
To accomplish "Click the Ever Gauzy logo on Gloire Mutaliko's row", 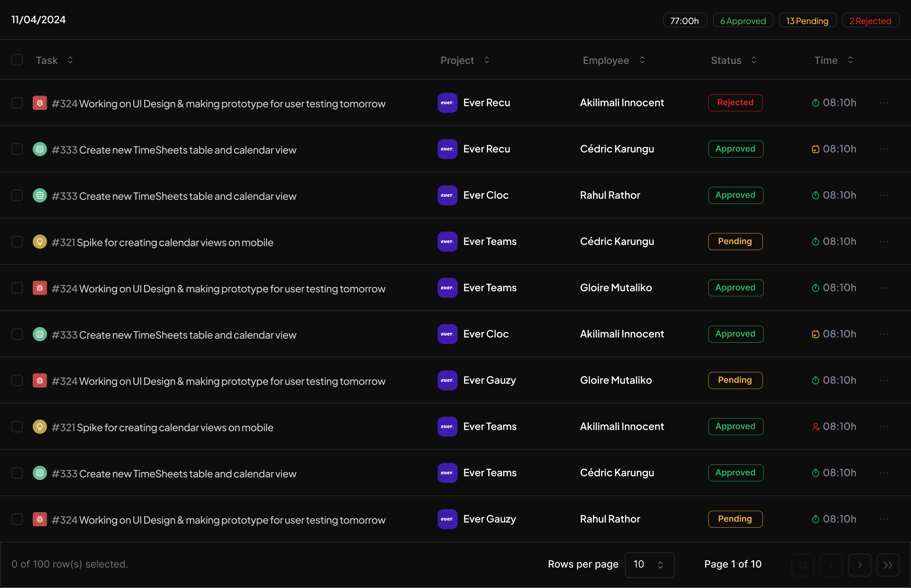I will click(447, 381).
